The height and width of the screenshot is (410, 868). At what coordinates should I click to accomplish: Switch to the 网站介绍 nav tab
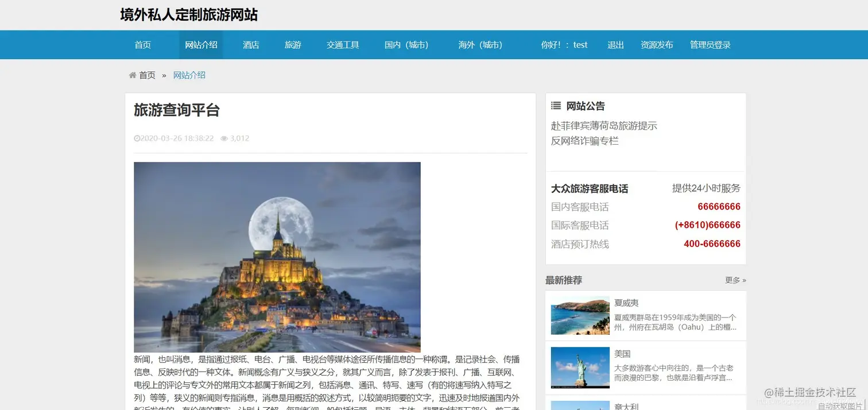click(201, 44)
